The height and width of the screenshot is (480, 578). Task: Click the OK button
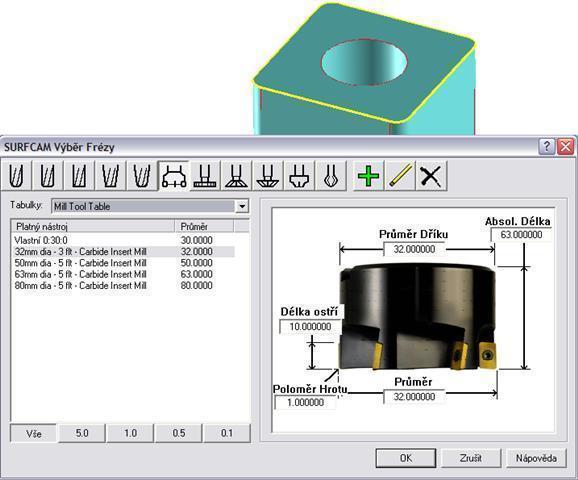(406, 458)
